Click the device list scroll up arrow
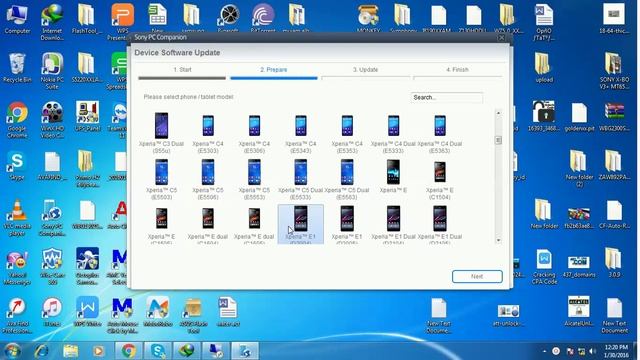 498,113
